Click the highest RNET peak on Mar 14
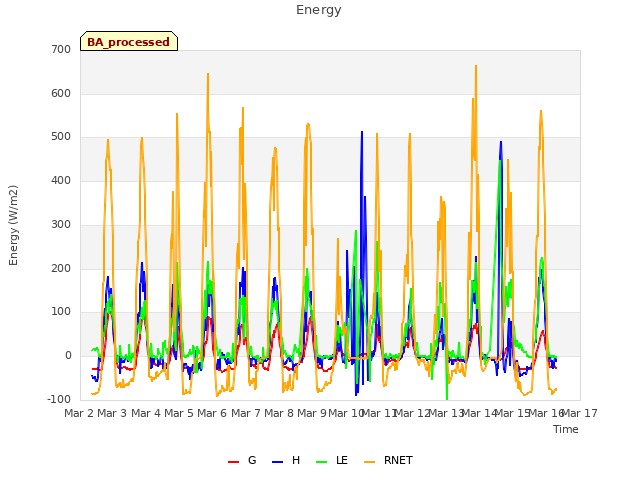This screenshot has height=480, width=640. point(476,66)
